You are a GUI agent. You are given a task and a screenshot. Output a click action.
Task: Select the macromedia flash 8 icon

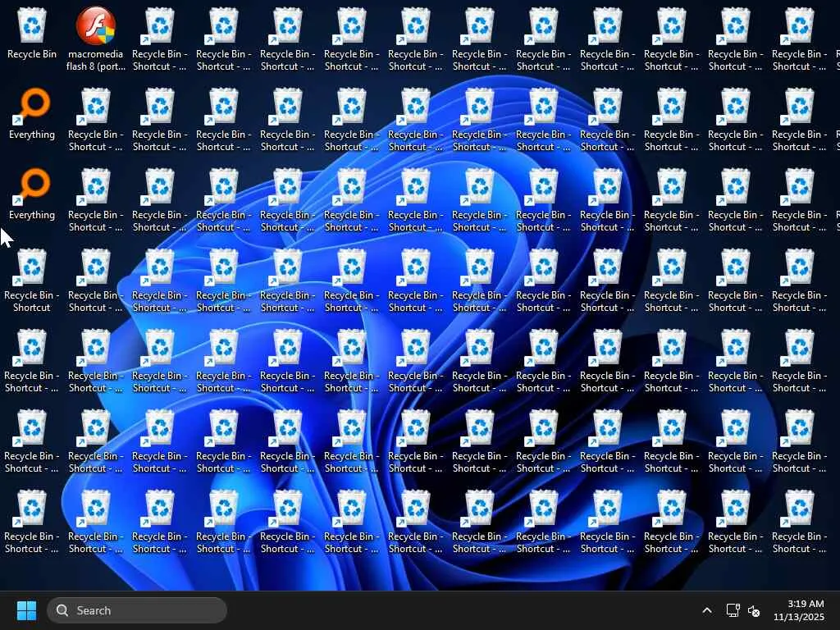95,39
